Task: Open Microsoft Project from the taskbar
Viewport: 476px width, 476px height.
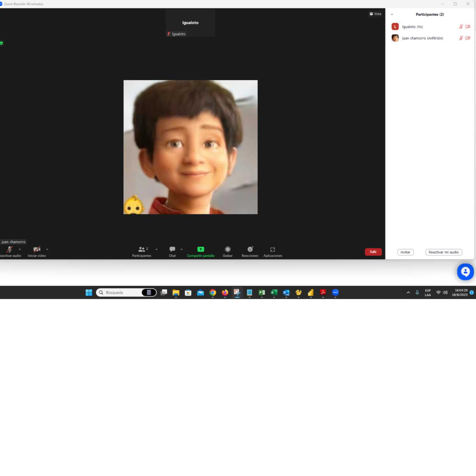Action: pyautogui.click(x=262, y=293)
